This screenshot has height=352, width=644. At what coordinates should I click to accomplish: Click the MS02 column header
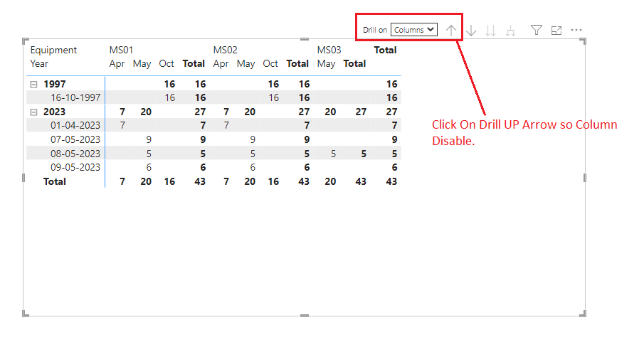225,50
